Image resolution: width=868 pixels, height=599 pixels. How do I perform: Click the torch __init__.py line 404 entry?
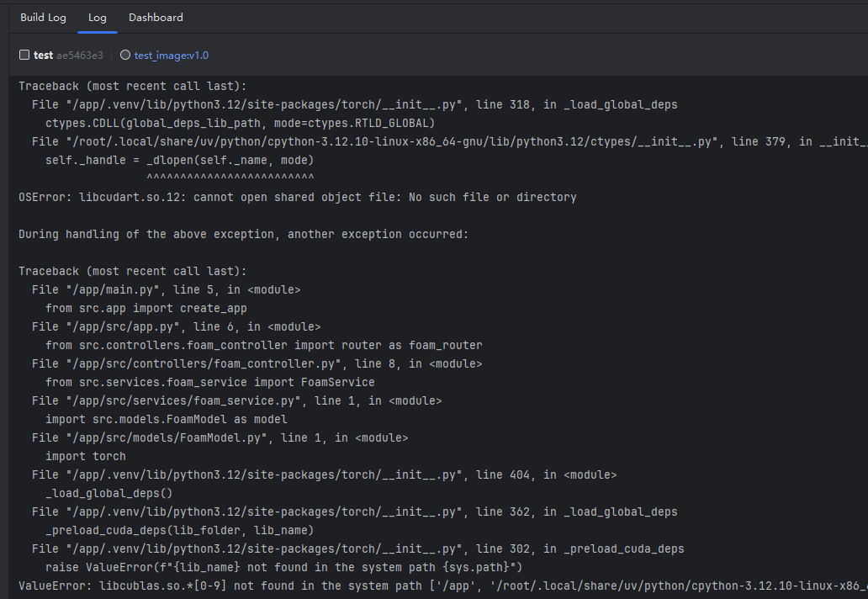(x=324, y=474)
